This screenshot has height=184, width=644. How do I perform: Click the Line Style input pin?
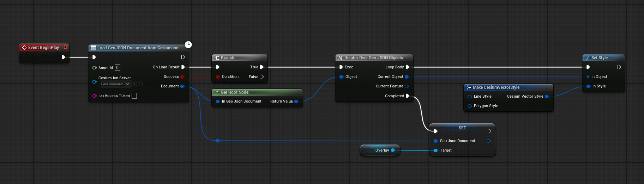[x=470, y=97]
